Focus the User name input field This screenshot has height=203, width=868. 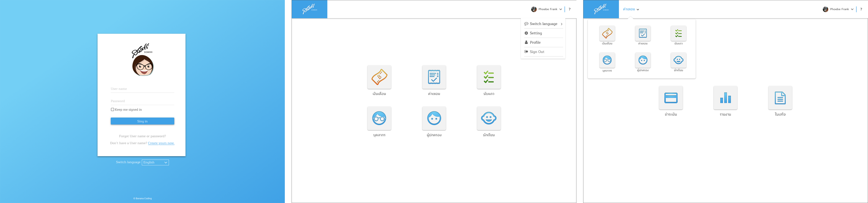[x=142, y=89]
